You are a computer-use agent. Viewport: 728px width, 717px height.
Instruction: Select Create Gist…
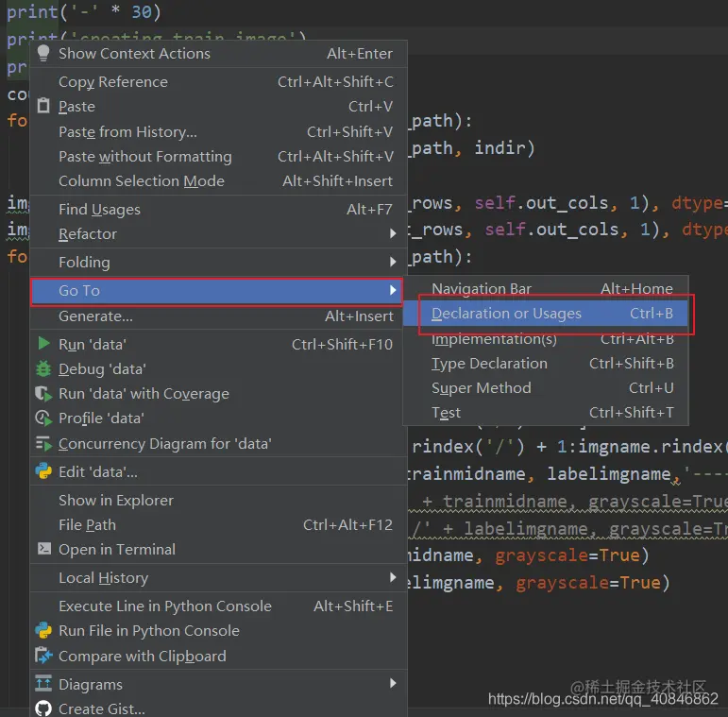219,708
